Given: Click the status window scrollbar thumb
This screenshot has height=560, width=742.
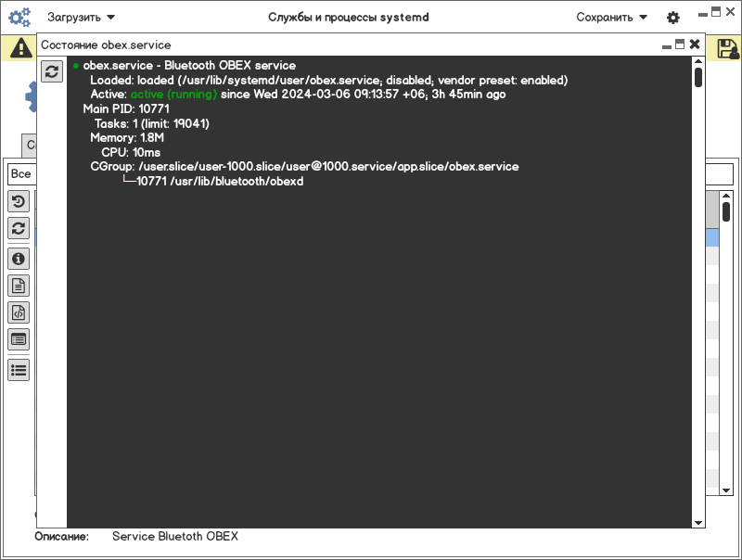Looking at the screenshot, I should [698, 78].
